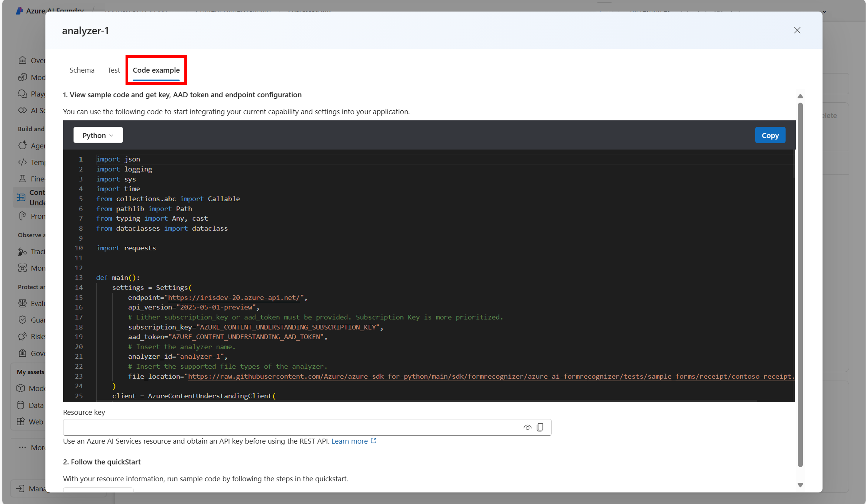
Task: Open the Agents sidebar icon
Action: pyautogui.click(x=22, y=146)
